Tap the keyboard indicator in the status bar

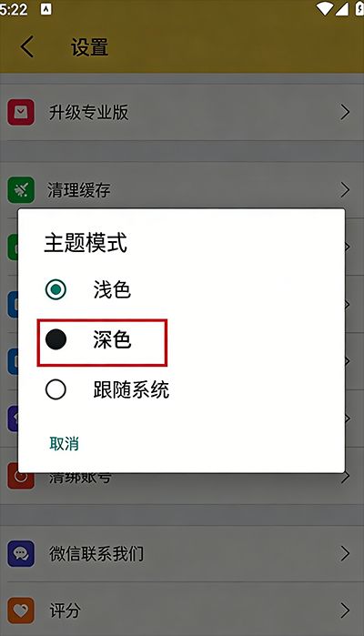45,9
